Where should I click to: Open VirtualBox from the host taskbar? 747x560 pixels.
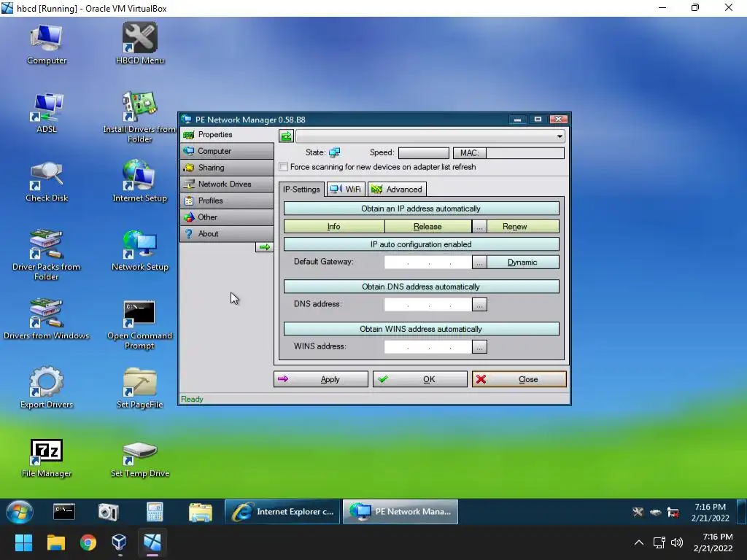point(119,542)
